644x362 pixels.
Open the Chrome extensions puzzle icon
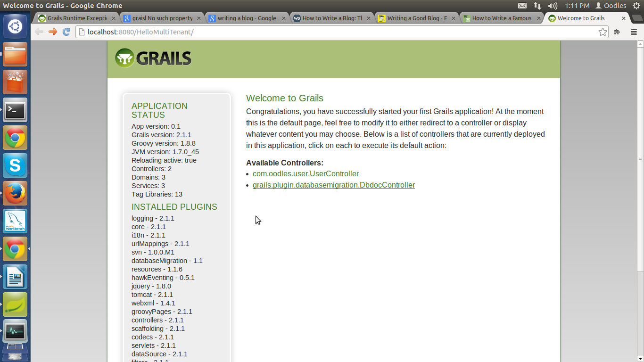[x=617, y=32]
